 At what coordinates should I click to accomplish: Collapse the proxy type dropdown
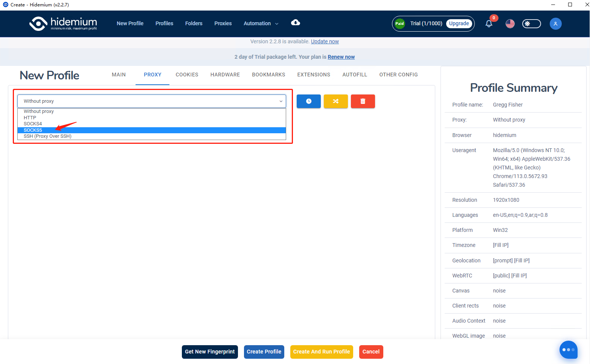[151, 101]
